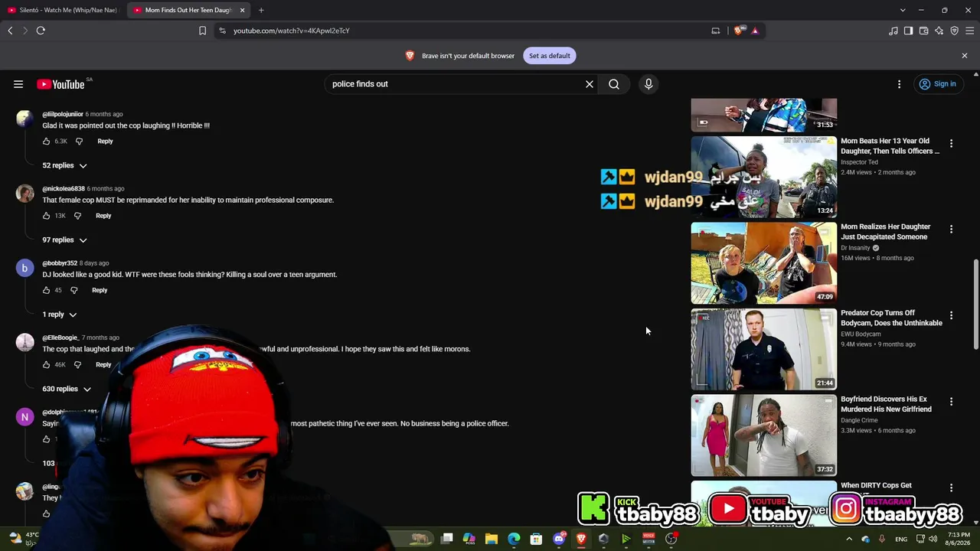Open Mom Realizes Her Daughter thumbnail
Screen dimensions: 980x551
764,263
